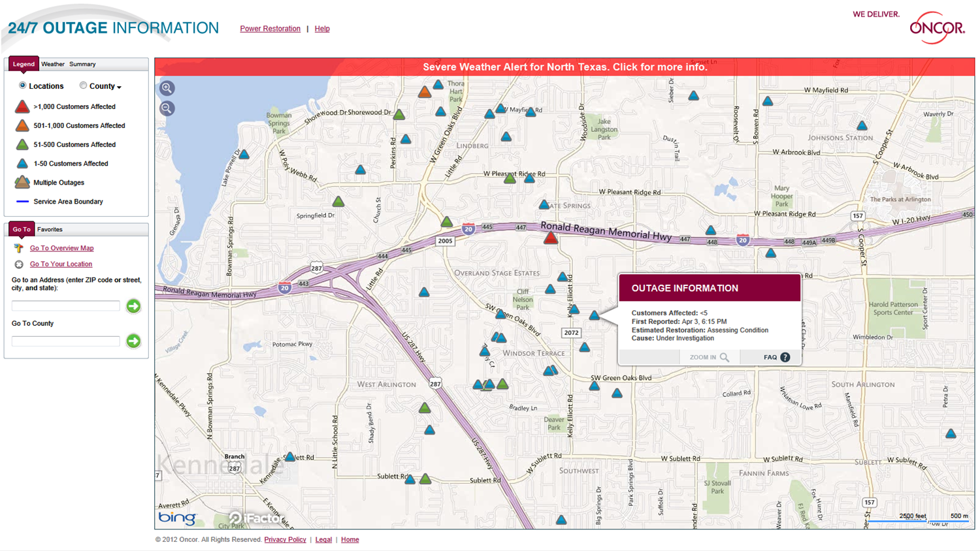Submit address with green arrow button
Image resolution: width=980 pixels, height=551 pixels.
click(x=133, y=306)
